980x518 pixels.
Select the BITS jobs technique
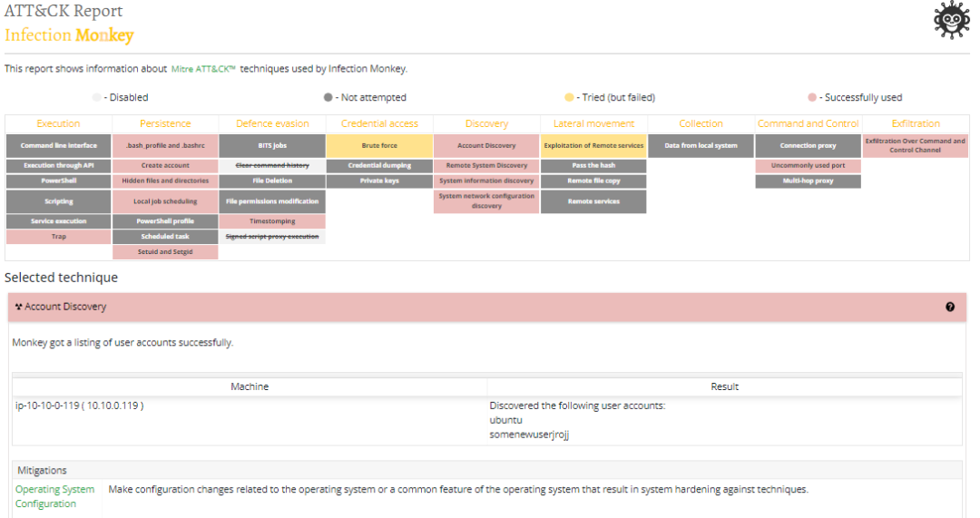[x=272, y=145]
